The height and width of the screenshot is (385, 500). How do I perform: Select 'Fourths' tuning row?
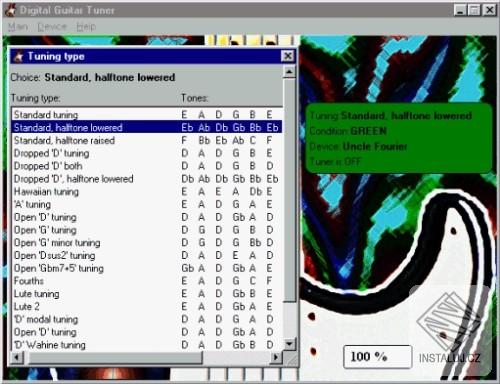(147, 281)
